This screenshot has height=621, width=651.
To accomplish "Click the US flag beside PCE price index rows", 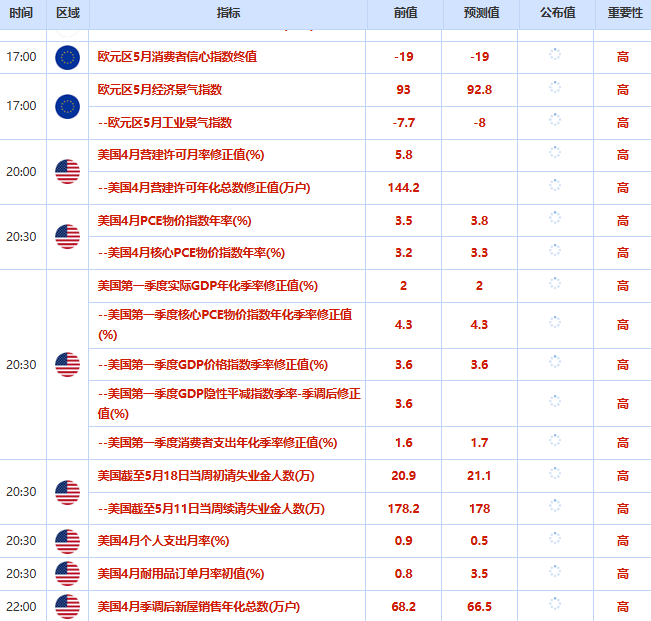I will (67, 237).
